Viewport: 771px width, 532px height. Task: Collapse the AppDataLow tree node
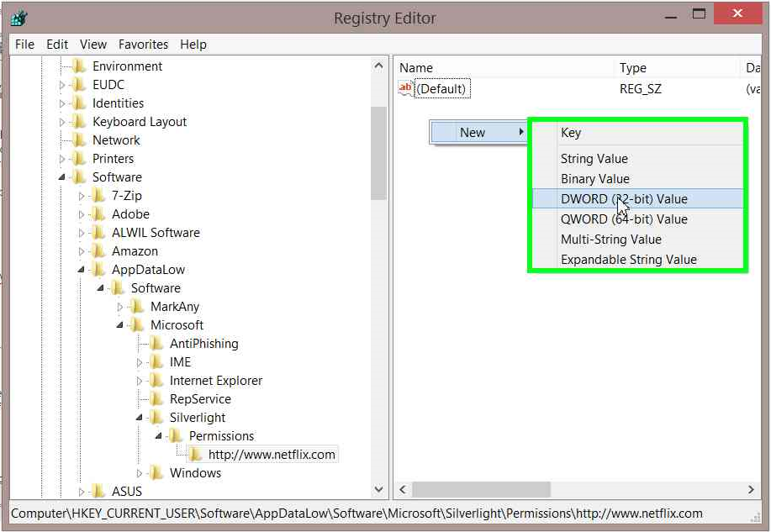81,270
